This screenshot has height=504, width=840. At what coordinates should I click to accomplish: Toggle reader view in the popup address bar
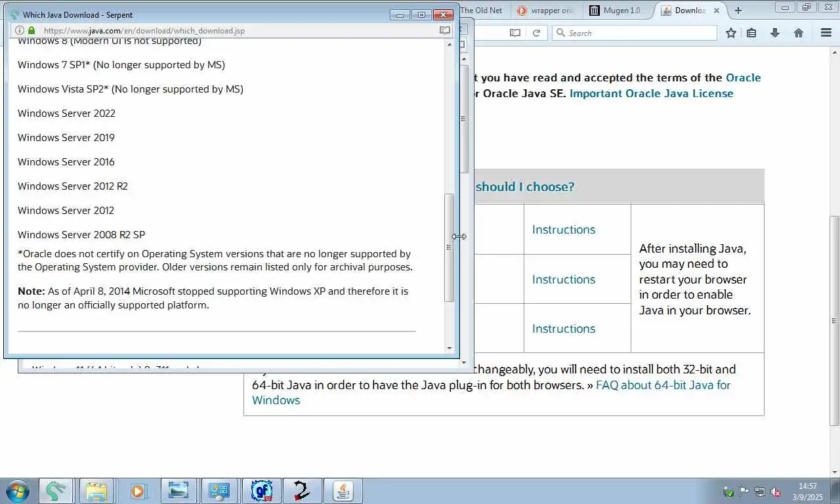coord(444,30)
